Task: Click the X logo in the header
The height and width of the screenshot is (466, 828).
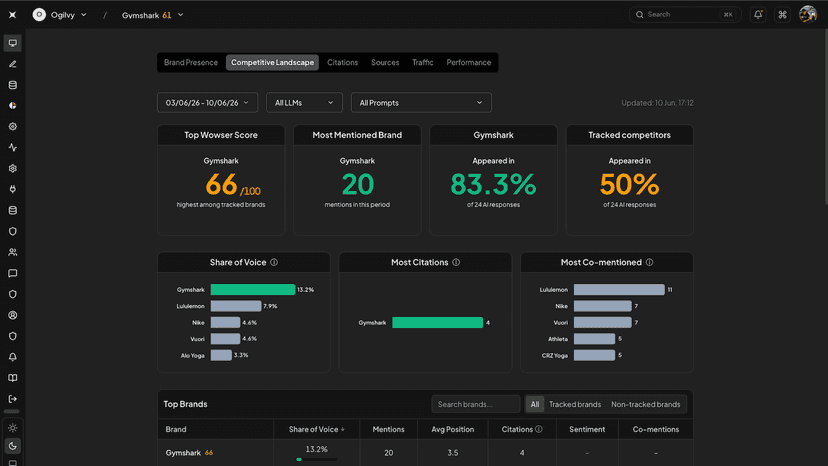Action: pos(13,15)
